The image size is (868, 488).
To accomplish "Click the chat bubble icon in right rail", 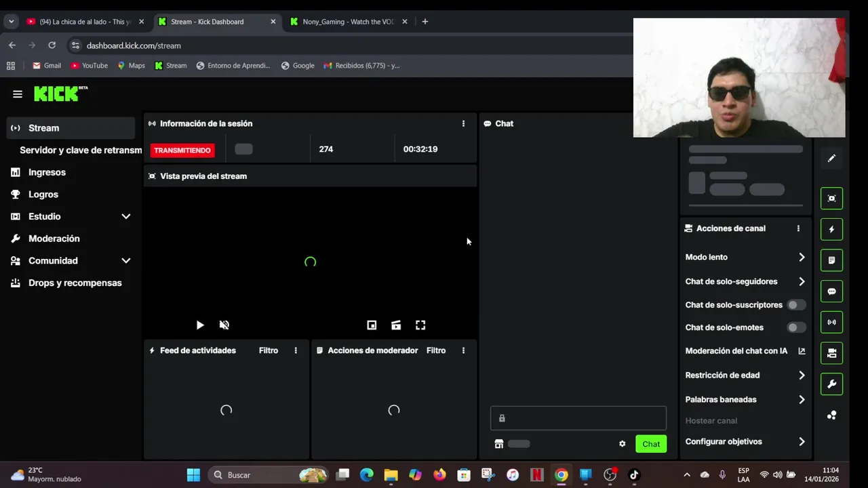I will tap(831, 291).
